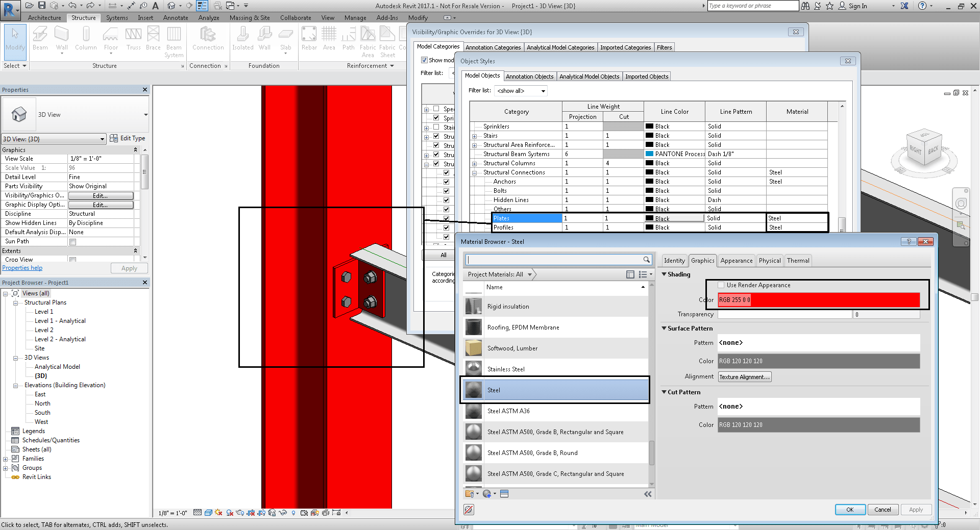Open the Filters tab in Visibility/Graphic Overrides

pyautogui.click(x=664, y=47)
